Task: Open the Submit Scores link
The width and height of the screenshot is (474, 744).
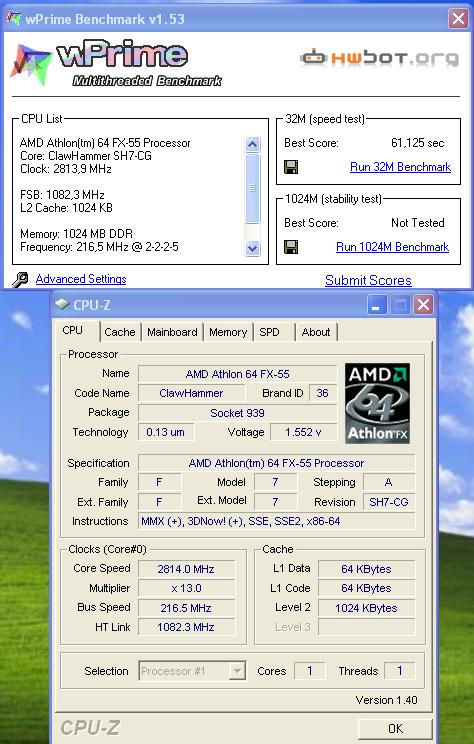Action: 368,280
